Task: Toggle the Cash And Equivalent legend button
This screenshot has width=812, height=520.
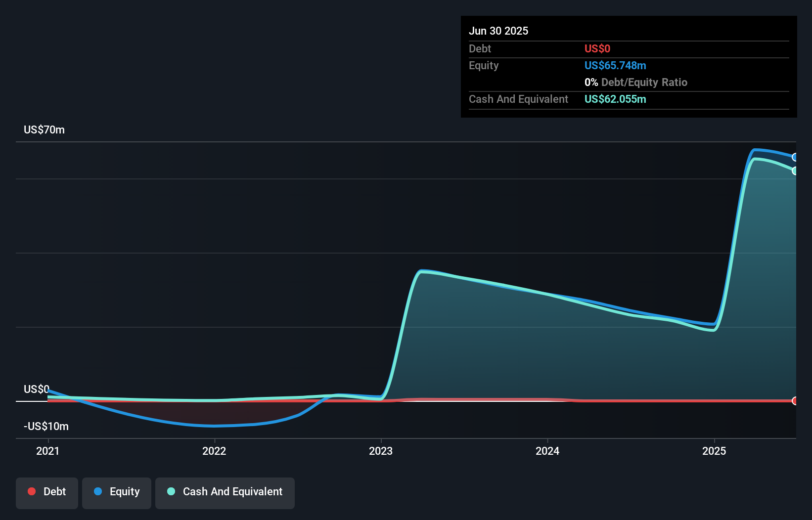Action: click(x=225, y=493)
